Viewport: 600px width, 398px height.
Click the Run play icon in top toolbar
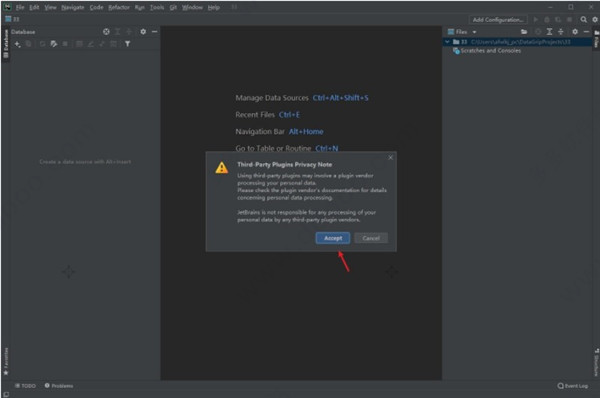[536, 20]
